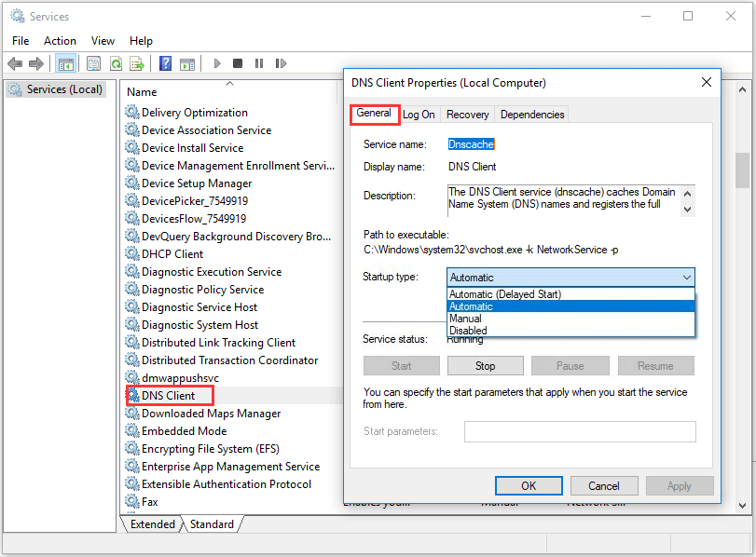Click the Forward arrow in the toolbar

(x=36, y=63)
